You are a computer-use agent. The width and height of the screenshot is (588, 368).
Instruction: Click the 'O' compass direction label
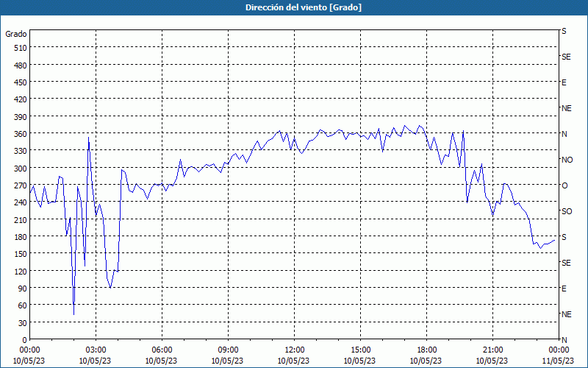pos(564,185)
